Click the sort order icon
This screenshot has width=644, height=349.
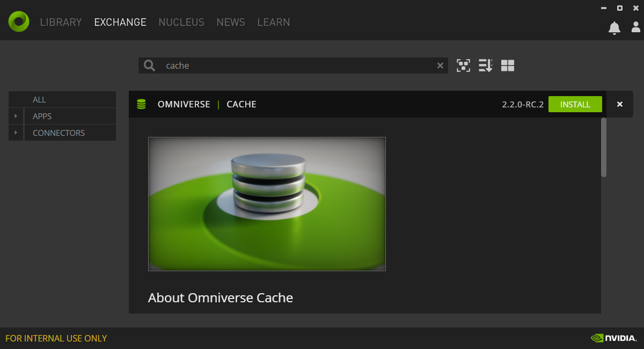pyautogui.click(x=485, y=66)
